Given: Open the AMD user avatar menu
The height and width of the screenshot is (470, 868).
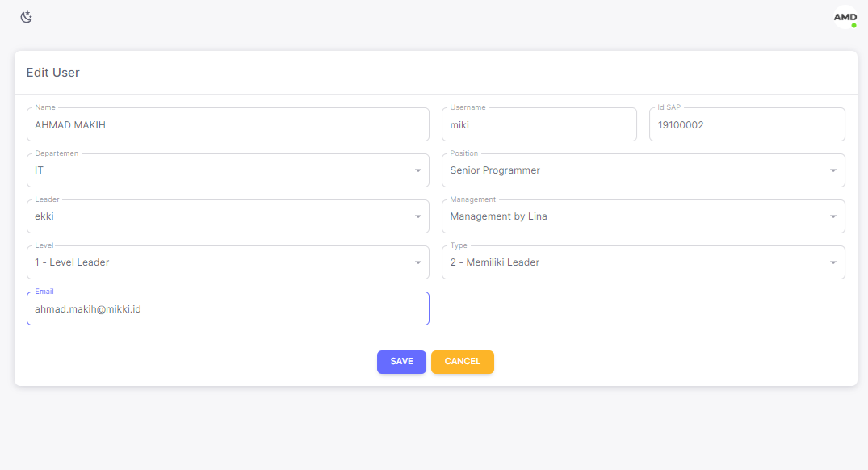Looking at the screenshot, I should (845, 17).
